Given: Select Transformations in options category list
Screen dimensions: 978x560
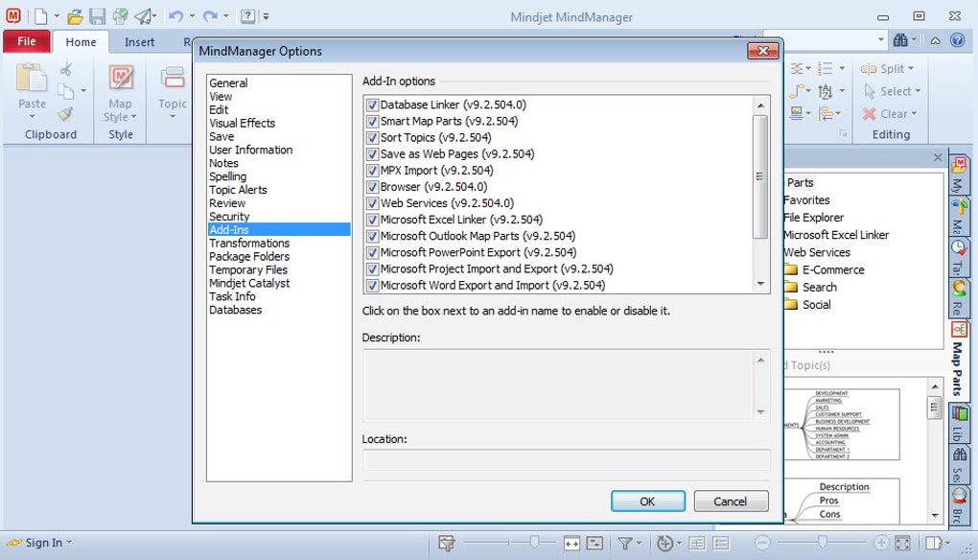Looking at the screenshot, I should tap(249, 244).
